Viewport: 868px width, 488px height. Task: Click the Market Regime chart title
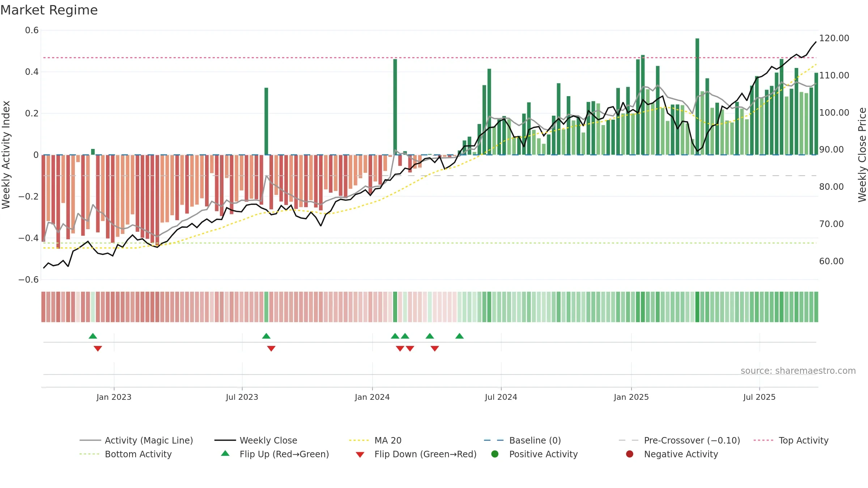[x=49, y=10]
